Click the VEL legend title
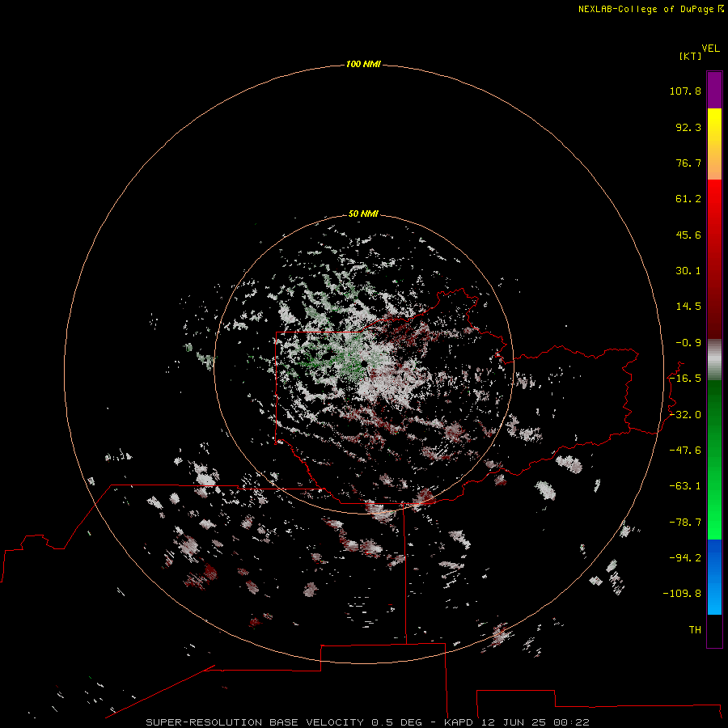Image resolution: width=728 pixels, height=728 pixels. (x=710, y=49)
